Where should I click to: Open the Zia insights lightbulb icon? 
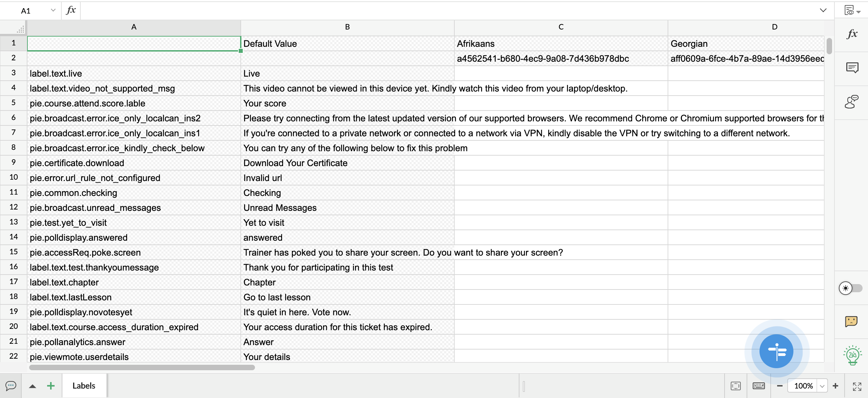point(852,355)
